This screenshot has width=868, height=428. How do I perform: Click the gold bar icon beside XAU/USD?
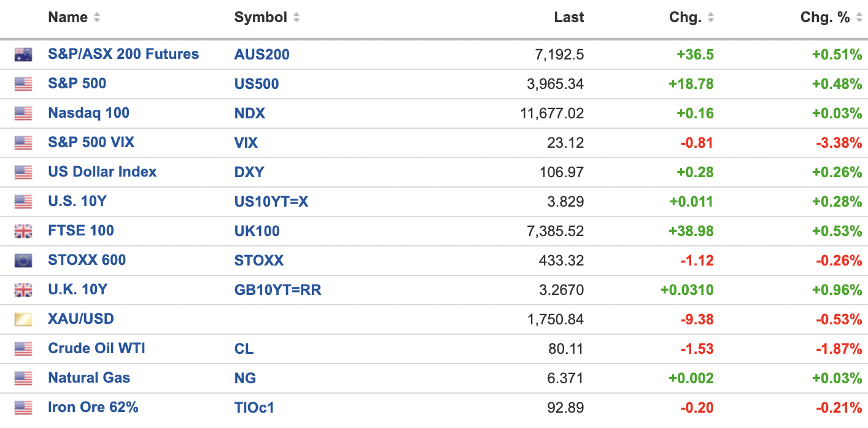pyautogui.click(x=23, y=319)
